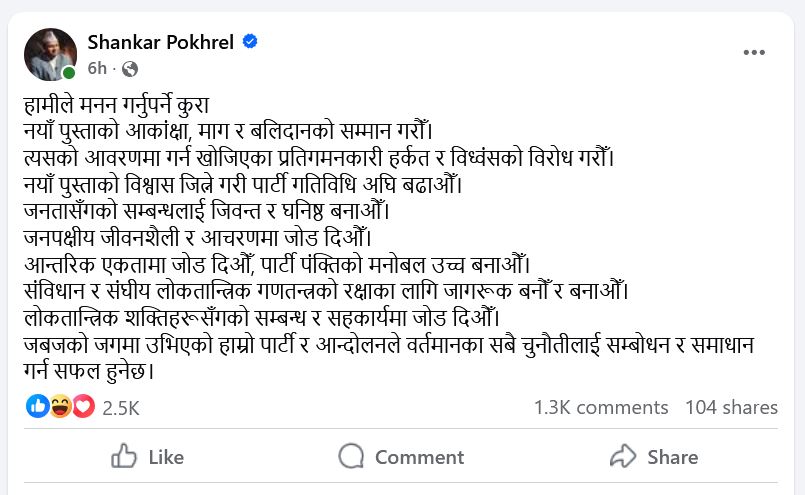This screenshot has height=495, width=805.
Task: Click the speech bubble Comment icon
Action: pyautogui.click(x=351, y=457)
